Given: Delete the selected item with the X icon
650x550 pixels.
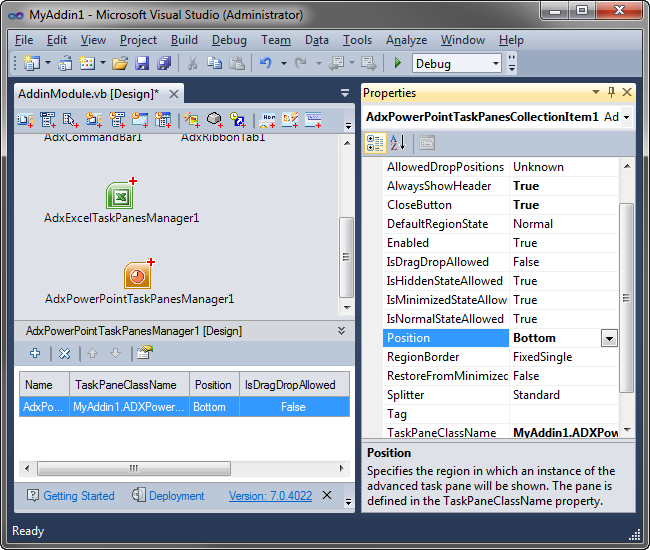Looking at the screenshot, I should (x=64, y=354).
